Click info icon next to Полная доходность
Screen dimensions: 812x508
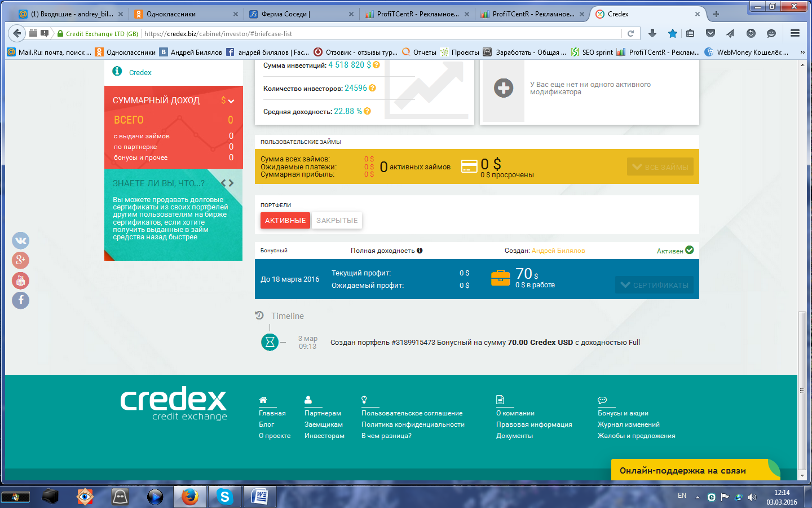pos(420,251)
